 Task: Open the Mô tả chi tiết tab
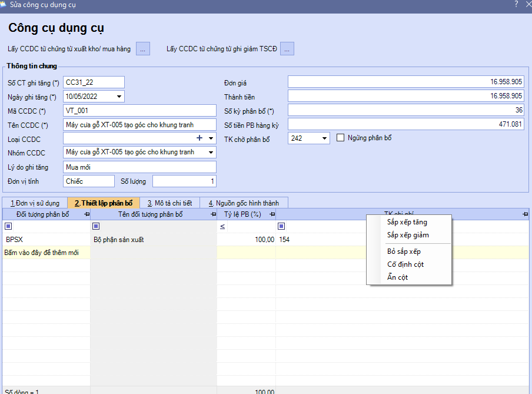[169, 203]
